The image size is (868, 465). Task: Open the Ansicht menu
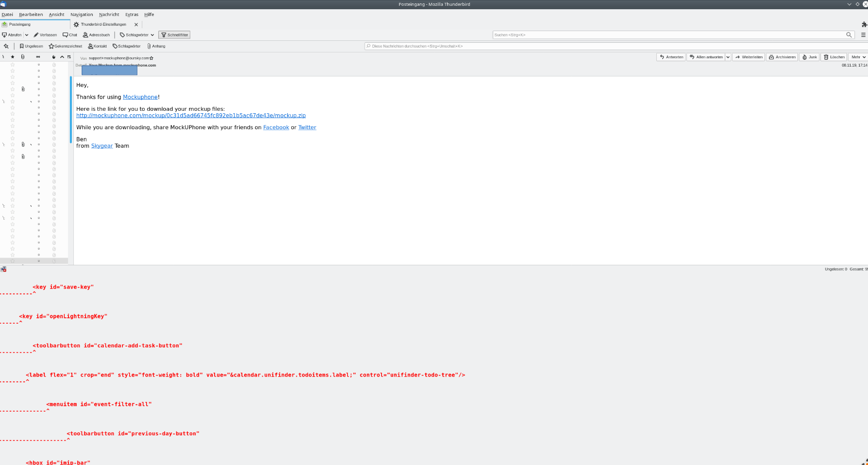56,15
